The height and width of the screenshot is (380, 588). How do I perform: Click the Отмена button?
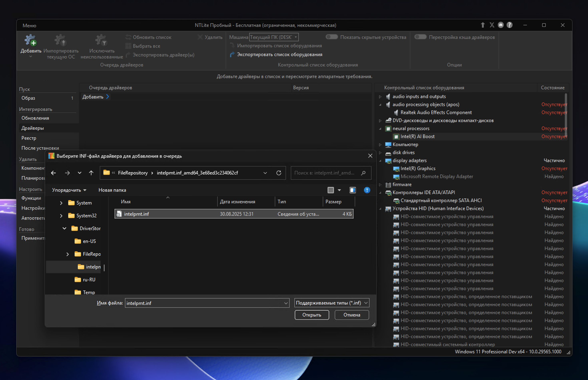point(351,315)
